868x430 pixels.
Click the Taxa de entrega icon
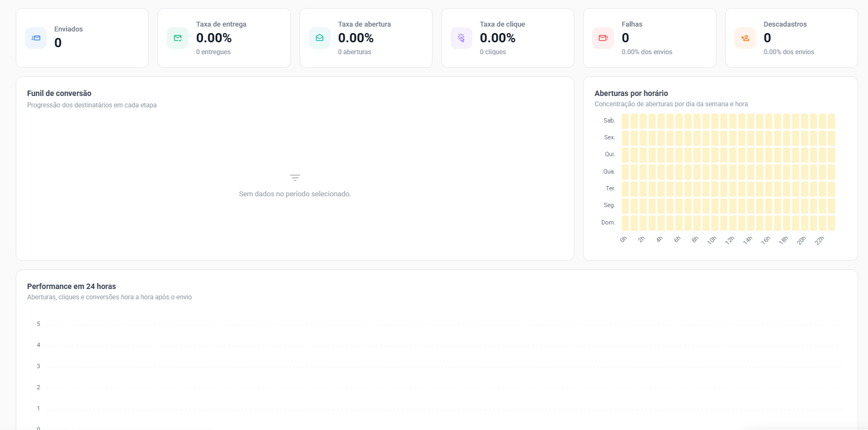(x=178, y=38)
